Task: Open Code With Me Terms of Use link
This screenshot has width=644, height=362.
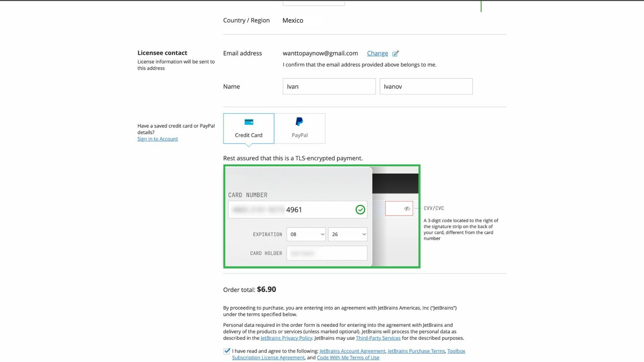Action: pyautogui.click(x=348, y=357)
